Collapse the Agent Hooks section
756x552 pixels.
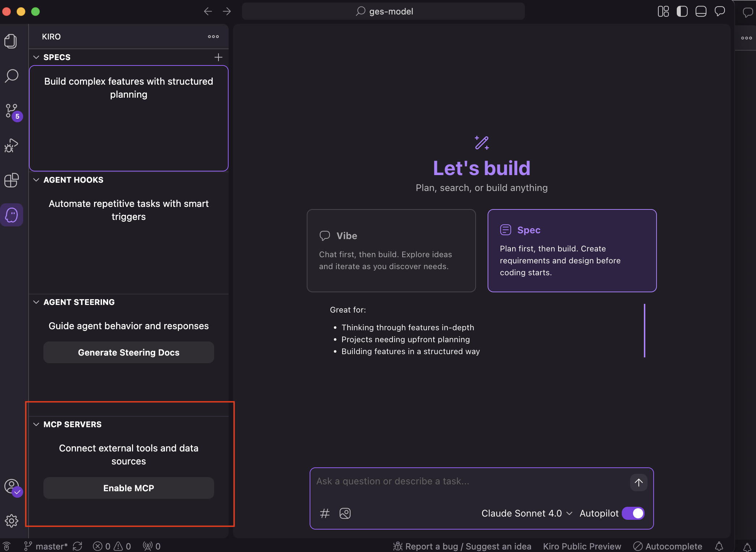[36, 180]
